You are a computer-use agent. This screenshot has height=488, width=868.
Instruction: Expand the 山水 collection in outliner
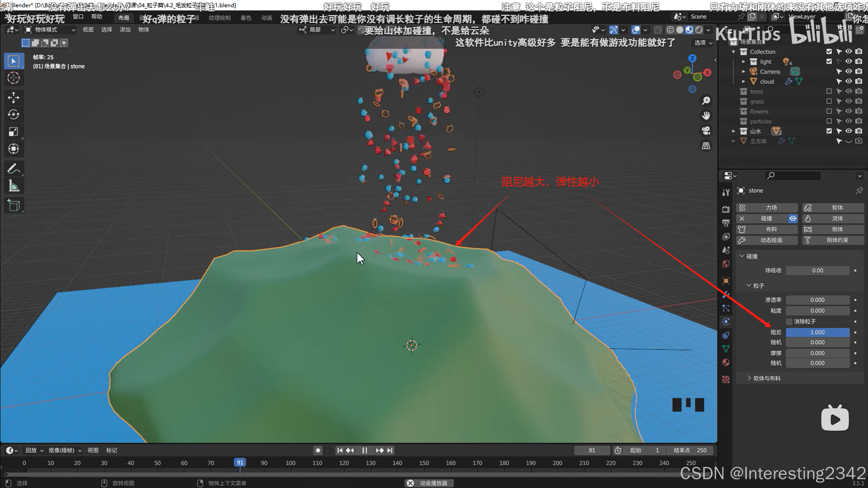[x=733, y=131]
